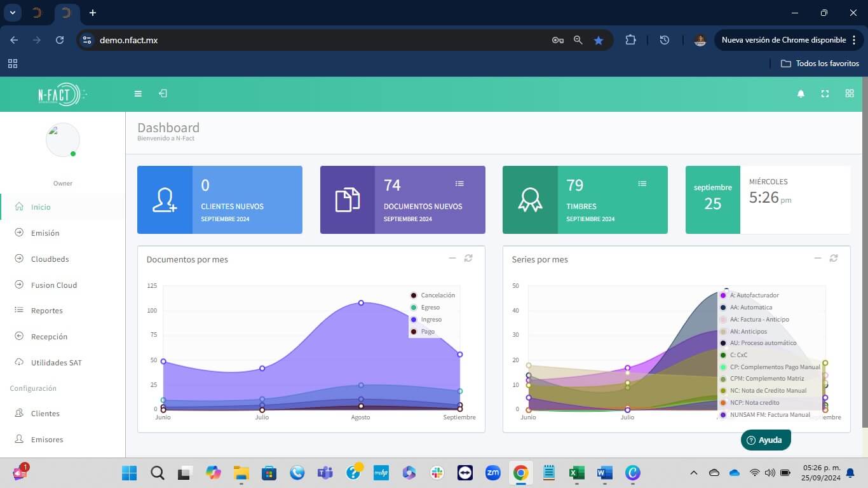Open the apps grid icon in header
Image resolution: width=868 pixels, height=488 pixels.
point(850,94)
